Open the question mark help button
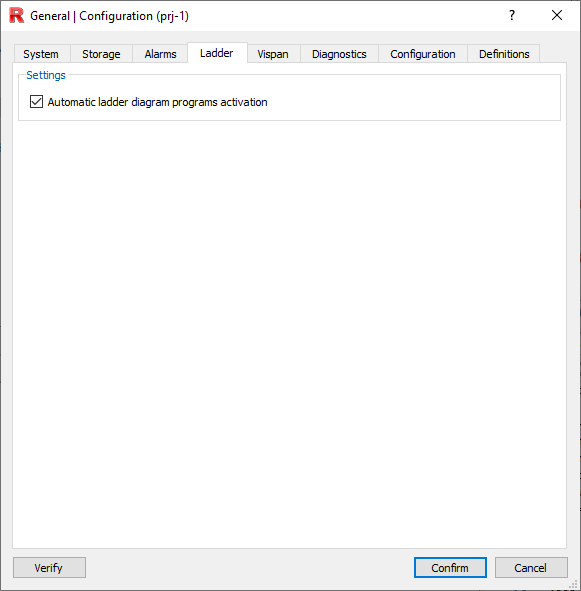The height and width of the screenshot is (591, 581). [x=512, y=15]
